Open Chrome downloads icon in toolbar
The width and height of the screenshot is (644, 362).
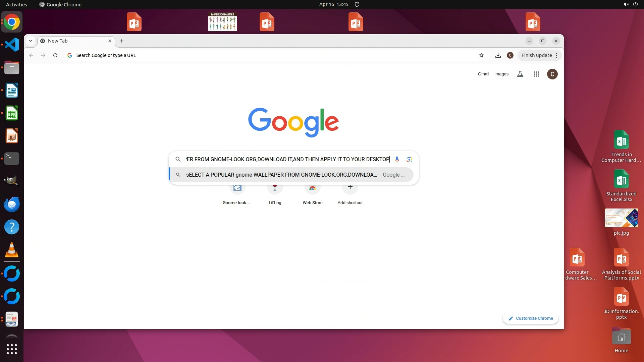point(498,55)
